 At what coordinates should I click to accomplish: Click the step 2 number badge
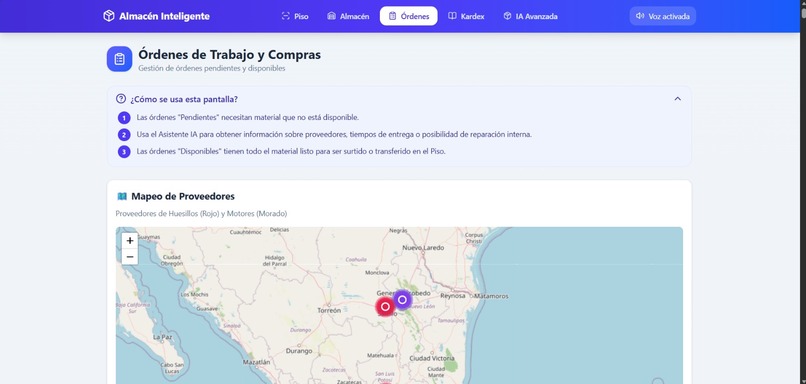click(124, 135)
